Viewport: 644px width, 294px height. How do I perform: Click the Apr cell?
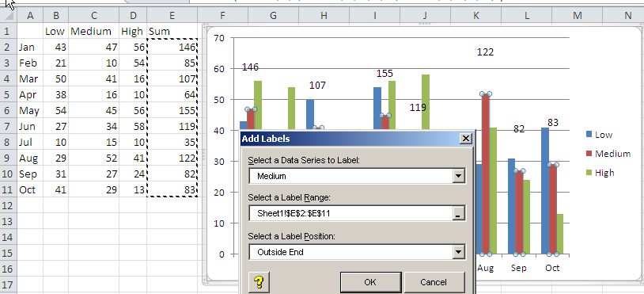[x=30, y=94]
